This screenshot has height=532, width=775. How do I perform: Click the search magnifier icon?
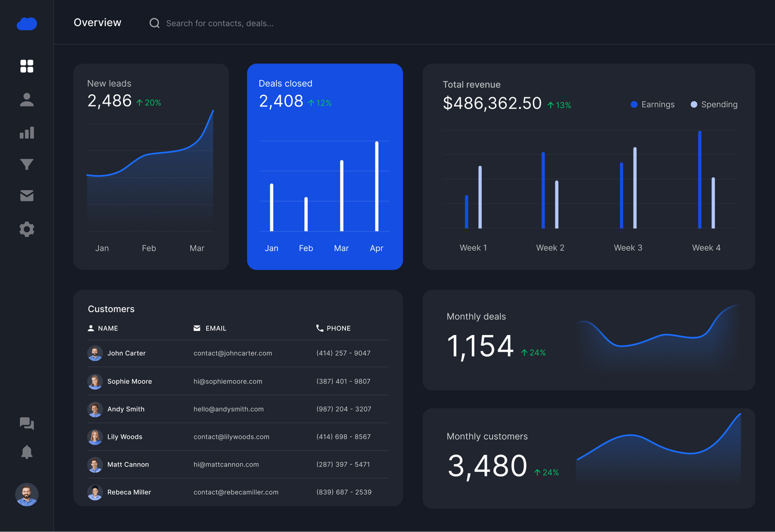155,23
